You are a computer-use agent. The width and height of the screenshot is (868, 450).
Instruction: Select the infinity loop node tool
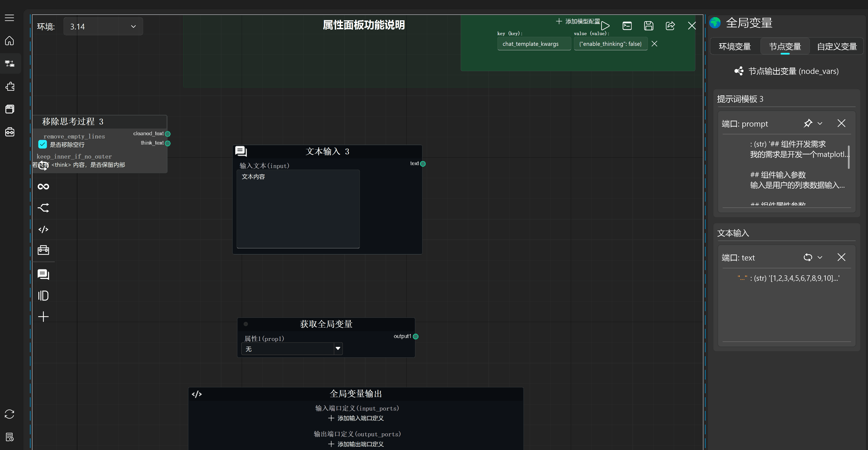point(43,187)
